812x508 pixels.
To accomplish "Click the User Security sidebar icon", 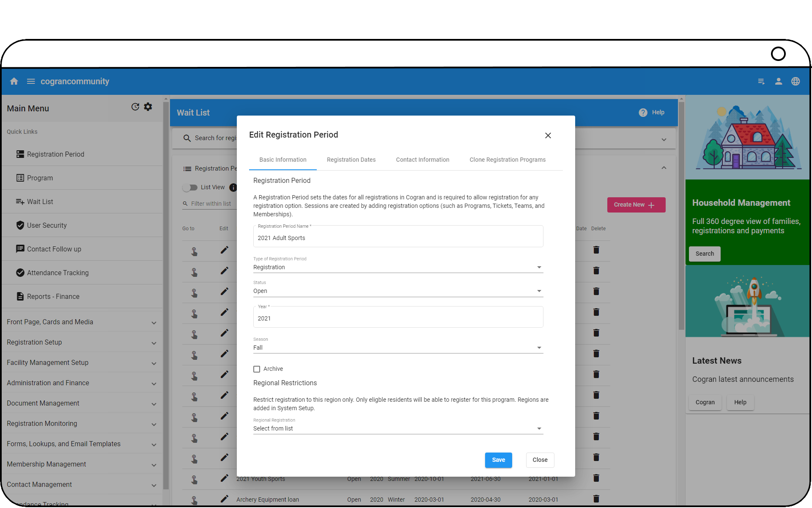I will click(19, 225).
